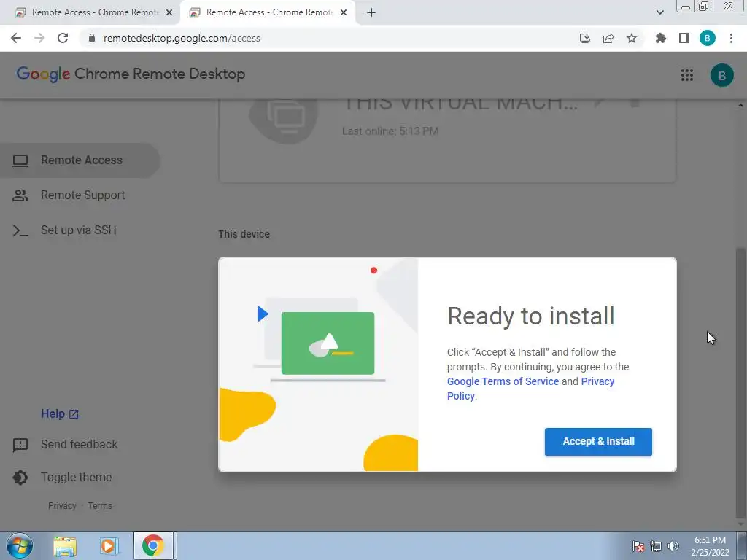Viewport: 747px width, 560px height.
Task: Open a new tab with plus button
Action: tap(371, 12)
